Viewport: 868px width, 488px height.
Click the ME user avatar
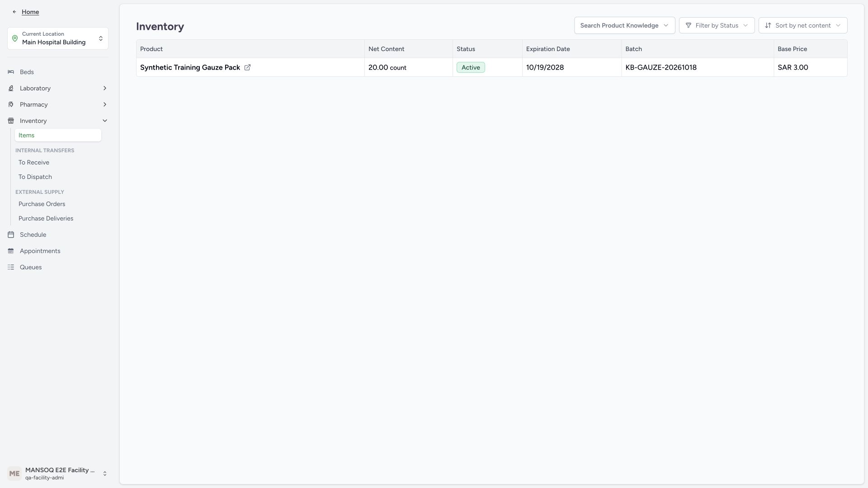click(x=14, y=474)
